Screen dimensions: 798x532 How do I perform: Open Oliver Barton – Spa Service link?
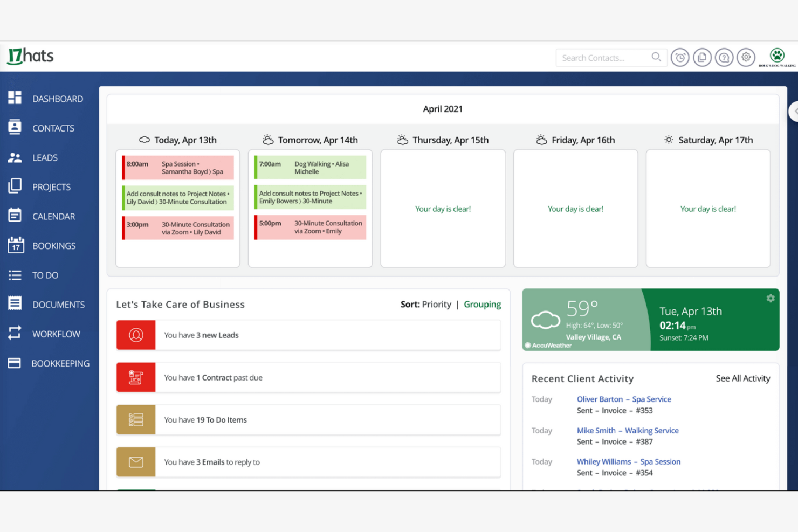(x=624, y=399)
